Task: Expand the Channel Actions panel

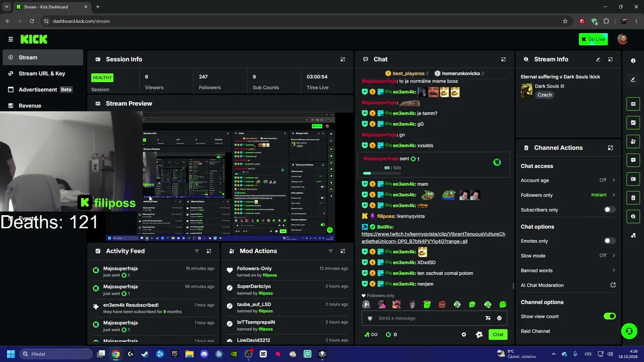Action: [x=610, y=148]
